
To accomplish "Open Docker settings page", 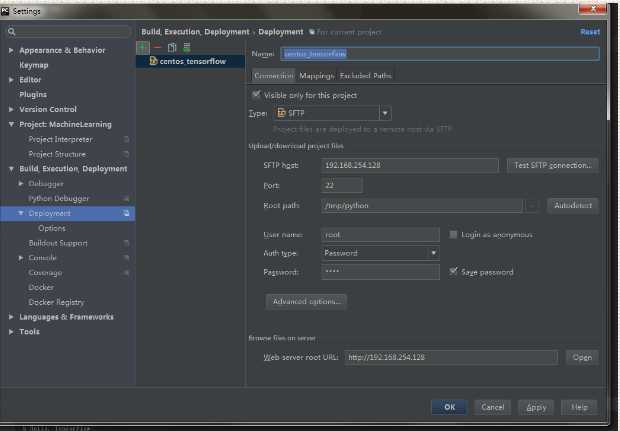I will (41, 287).
